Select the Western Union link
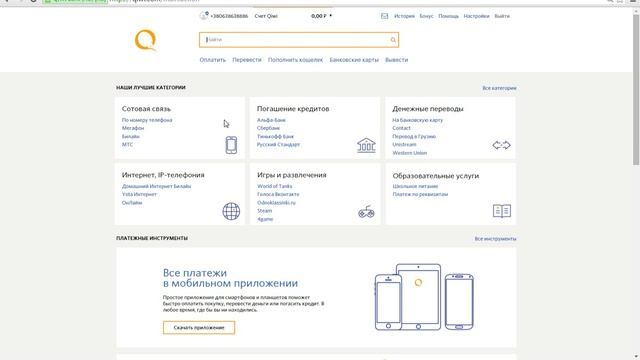The height and width of the screenshot is (360, 640). tap(409, 153)
